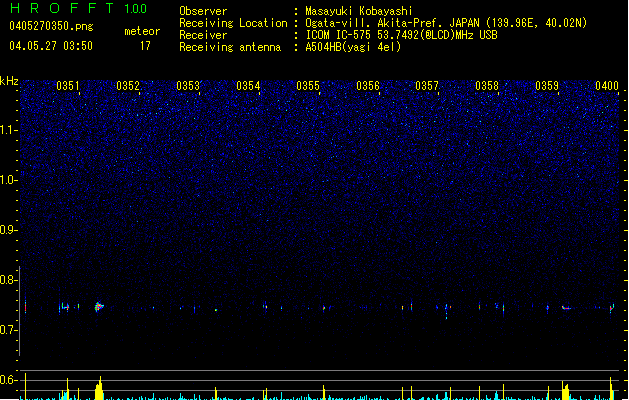The image size is (629, 400).
Task: Click the HROFFT 1.0.0 title text
Action: [x=78, y=8]
